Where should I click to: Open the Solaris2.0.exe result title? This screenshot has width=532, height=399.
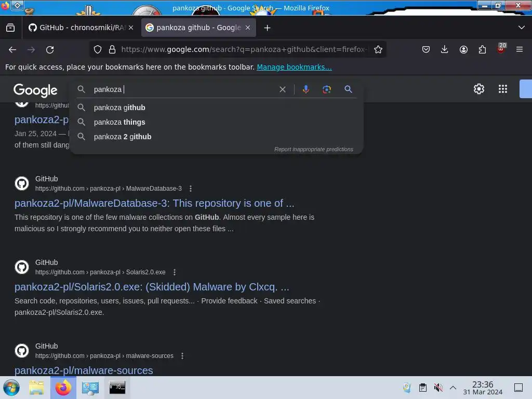[x=152, y=287]
